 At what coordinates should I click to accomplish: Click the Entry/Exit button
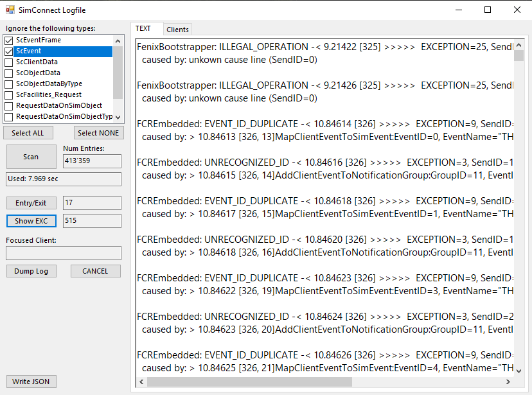[x=31, y=203]
